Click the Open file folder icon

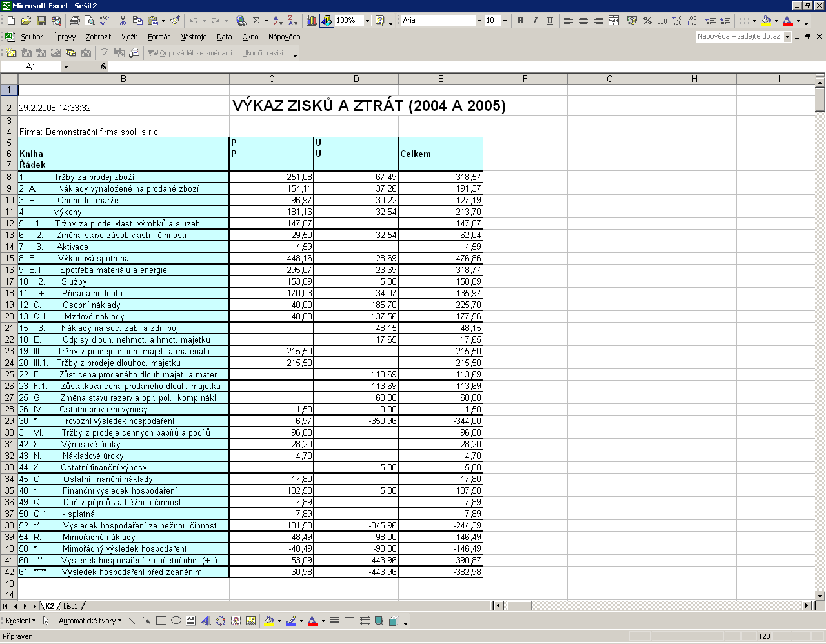(26, 21)
